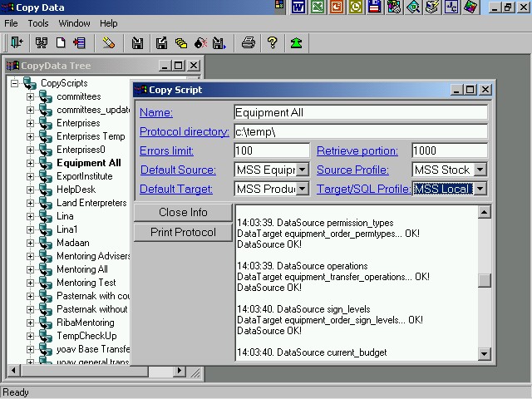Click the pencil edit icon in the toolbar
This screenshot has height=399, width=532.
coord(109,43)
